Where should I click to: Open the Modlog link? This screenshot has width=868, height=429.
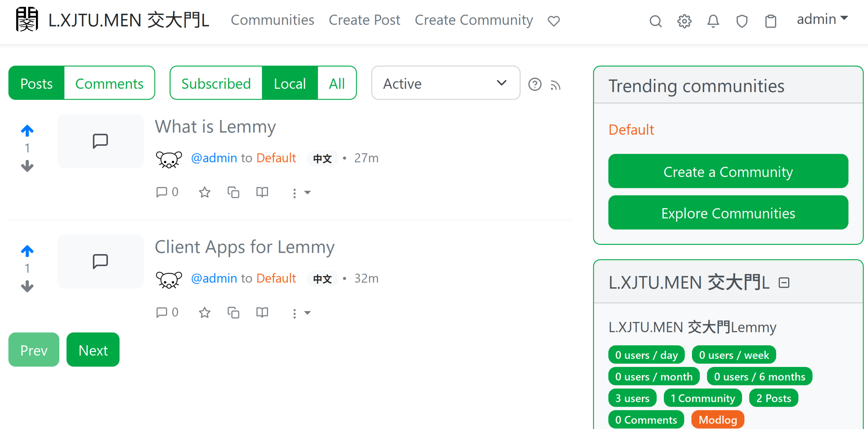[717, 420]
